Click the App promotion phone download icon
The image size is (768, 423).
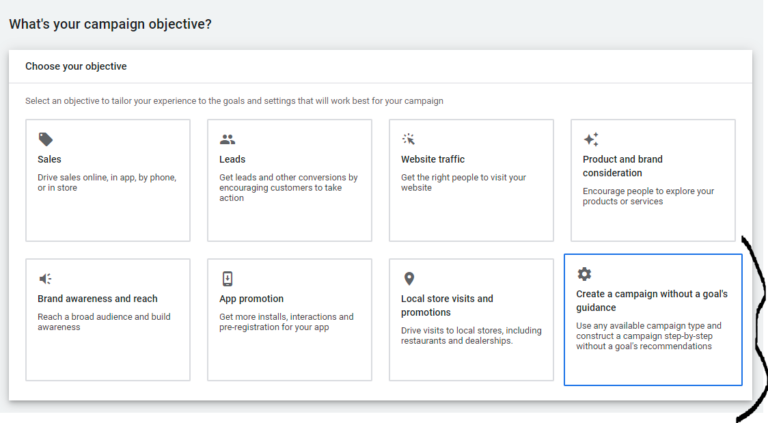click(227, 279)
